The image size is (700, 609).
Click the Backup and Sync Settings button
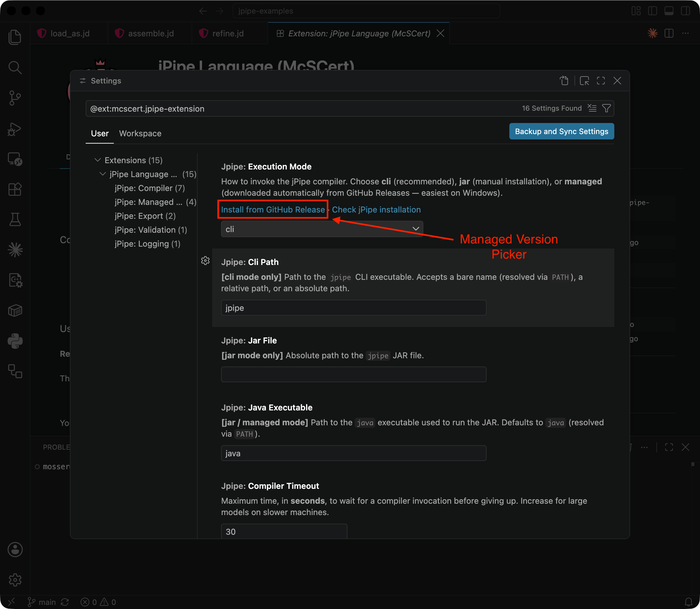pyautogui.click(x=561, y=131)
